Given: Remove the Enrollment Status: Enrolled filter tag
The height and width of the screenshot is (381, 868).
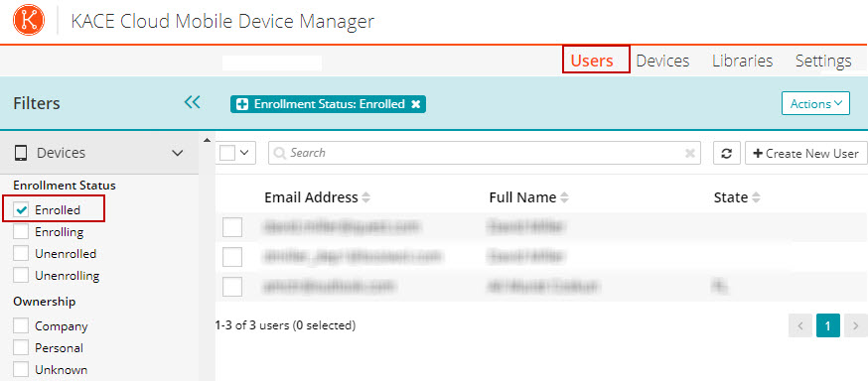Looking at the screenshot, I should click(x=416, y=104).
